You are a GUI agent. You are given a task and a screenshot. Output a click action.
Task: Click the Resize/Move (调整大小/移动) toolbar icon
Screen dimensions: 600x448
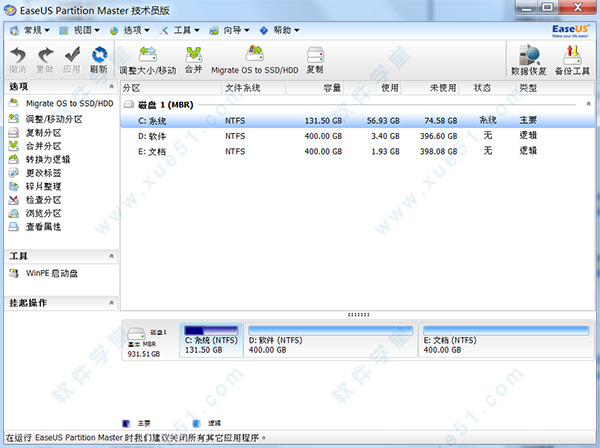(147, 59)
